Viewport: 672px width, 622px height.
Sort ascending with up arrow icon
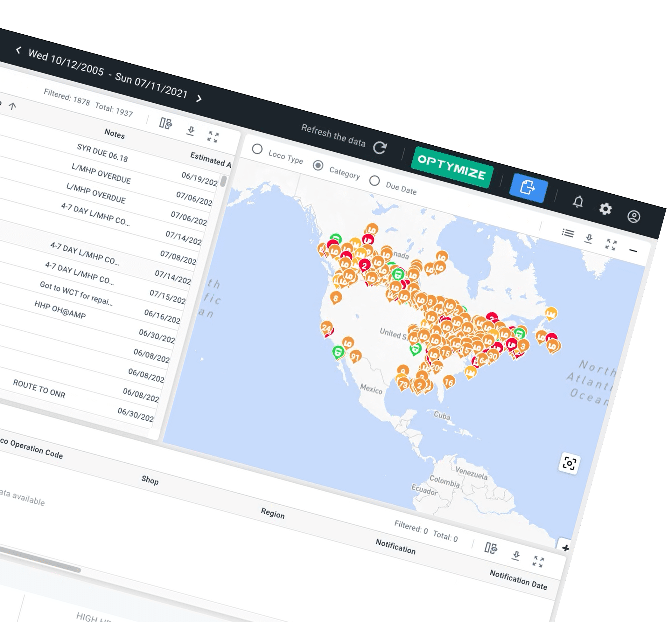coord(12,106)
